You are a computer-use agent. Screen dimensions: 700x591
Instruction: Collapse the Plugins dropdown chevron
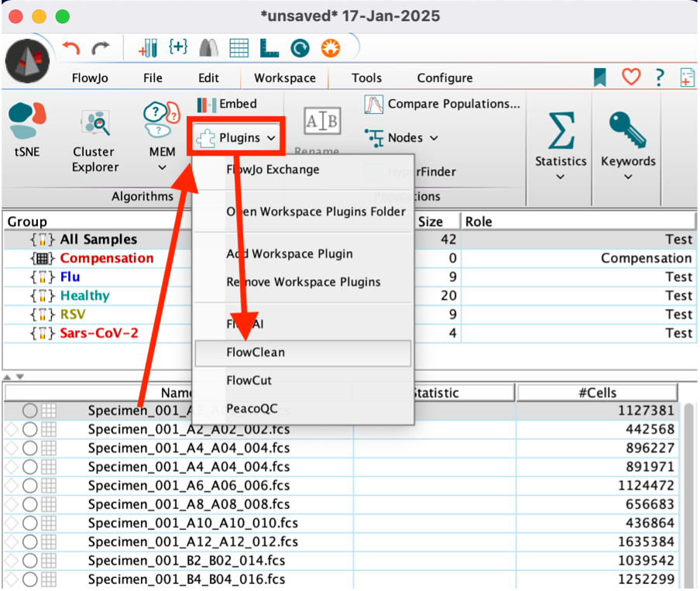[271, 138]
